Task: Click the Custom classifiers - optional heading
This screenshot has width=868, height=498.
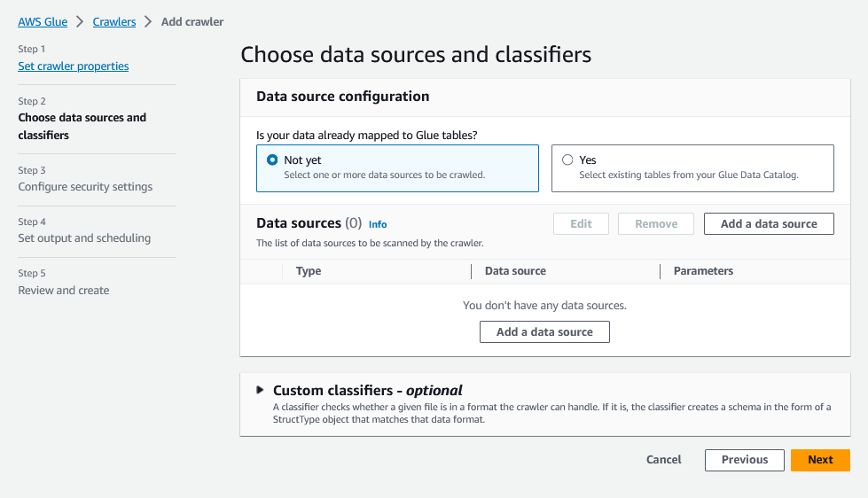Action: [368, 390]
